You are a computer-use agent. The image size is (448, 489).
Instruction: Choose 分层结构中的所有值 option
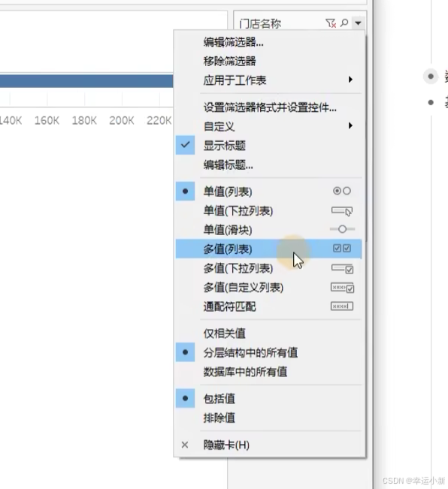tap(268, 352)
